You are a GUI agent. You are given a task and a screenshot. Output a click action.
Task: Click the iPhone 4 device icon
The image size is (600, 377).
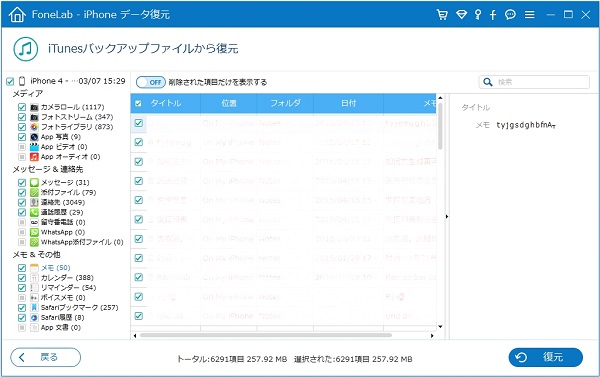pyautogui.click(x=22, y=81)
